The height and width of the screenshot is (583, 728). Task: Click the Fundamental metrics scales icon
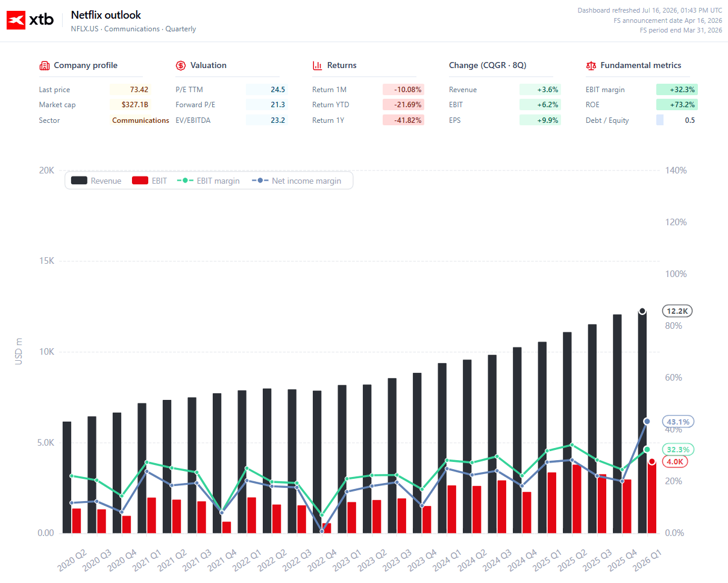(x=591, y=66)
